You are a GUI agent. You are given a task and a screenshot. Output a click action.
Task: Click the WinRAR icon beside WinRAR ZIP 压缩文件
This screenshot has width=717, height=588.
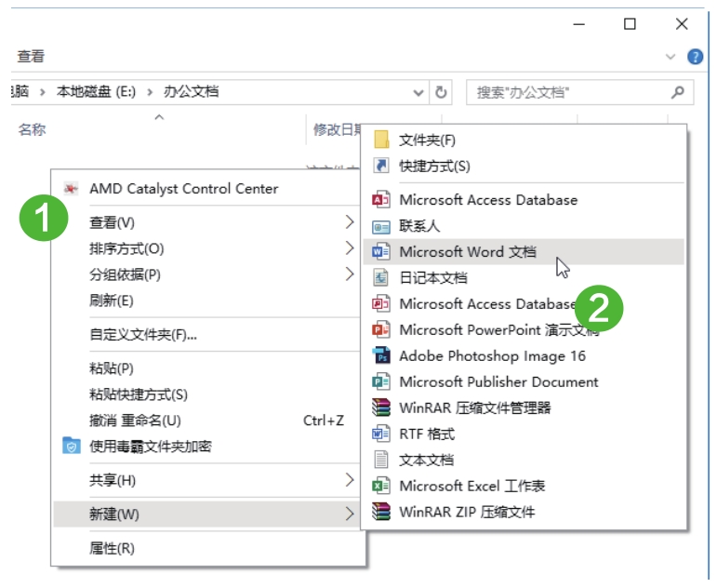tap(381, 512)
